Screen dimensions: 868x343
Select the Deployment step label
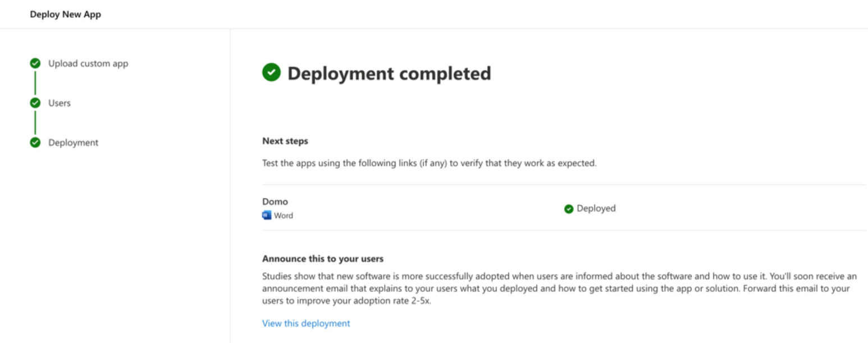(73, 143)
